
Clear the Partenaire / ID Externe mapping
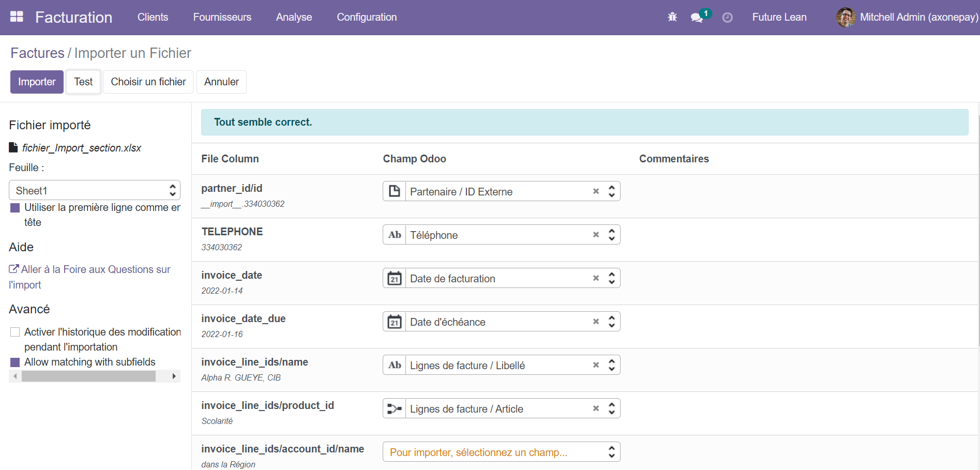click(596, 191)
